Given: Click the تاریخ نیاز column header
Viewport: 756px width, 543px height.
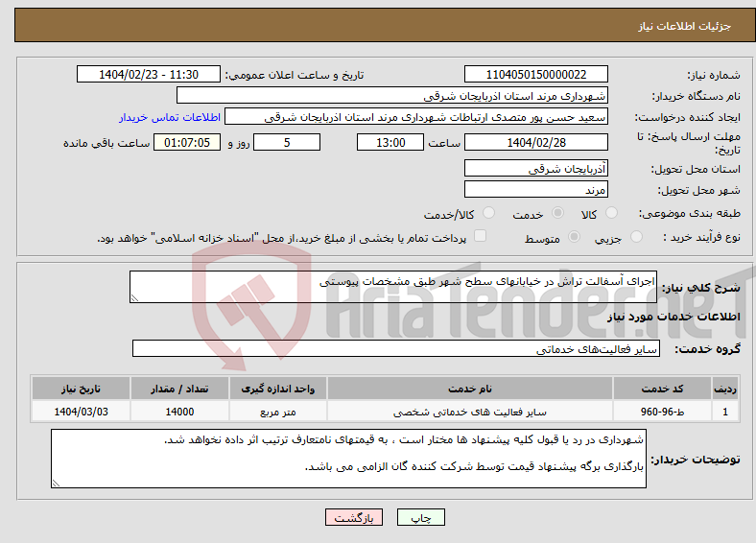Looking at the screenshot, I should [81, 389].
